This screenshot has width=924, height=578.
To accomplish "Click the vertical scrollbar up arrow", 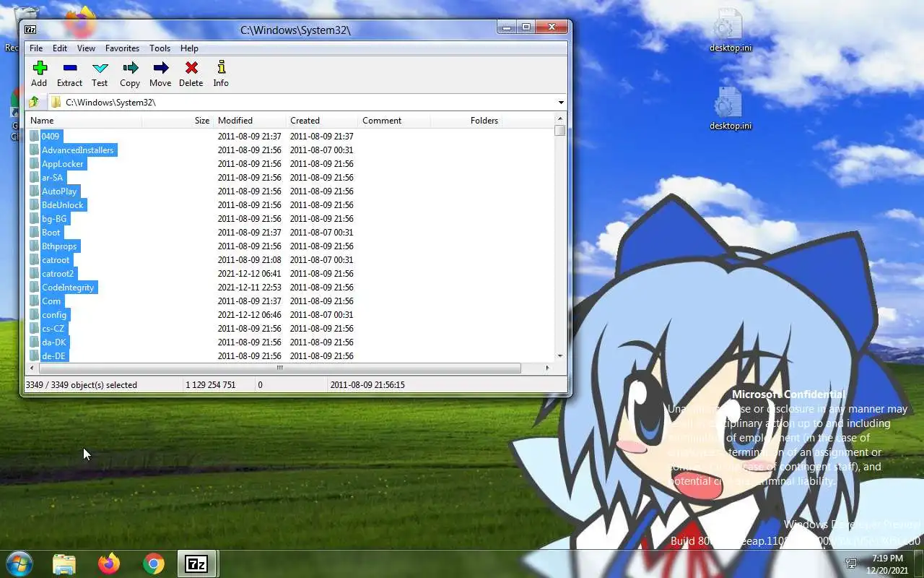I will (560, 118).
